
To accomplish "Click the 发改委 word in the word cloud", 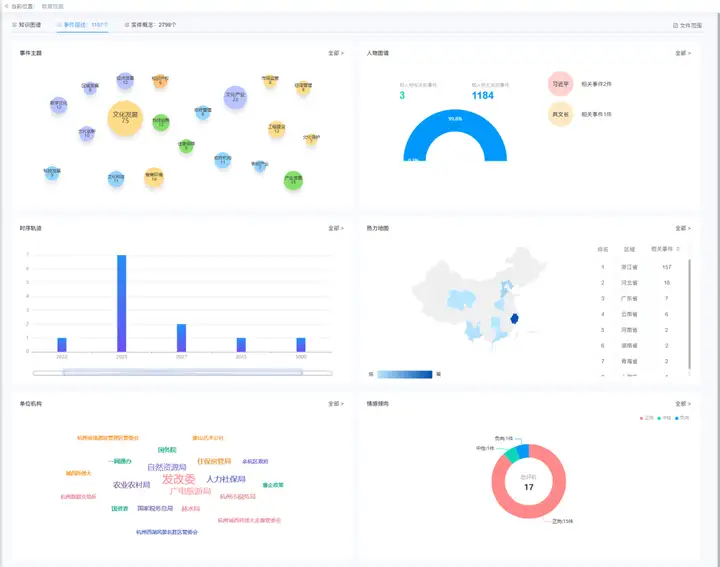I will pos(179,480).
